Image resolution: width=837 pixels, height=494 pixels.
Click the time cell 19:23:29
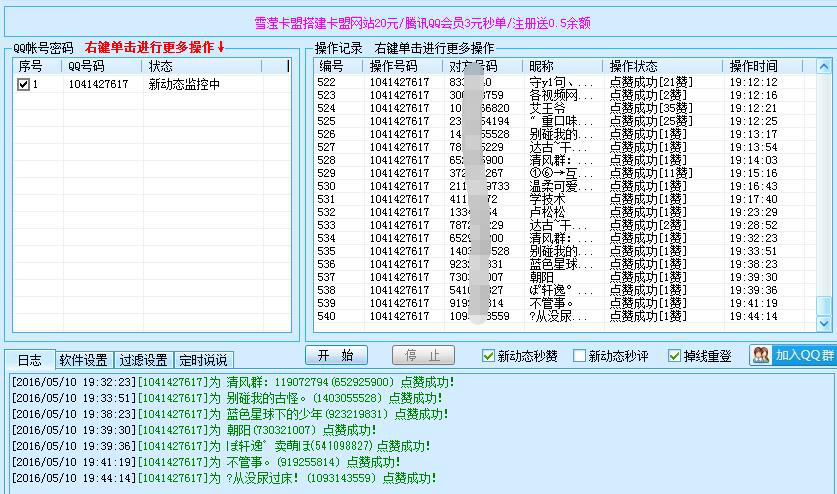click(753, 212)
